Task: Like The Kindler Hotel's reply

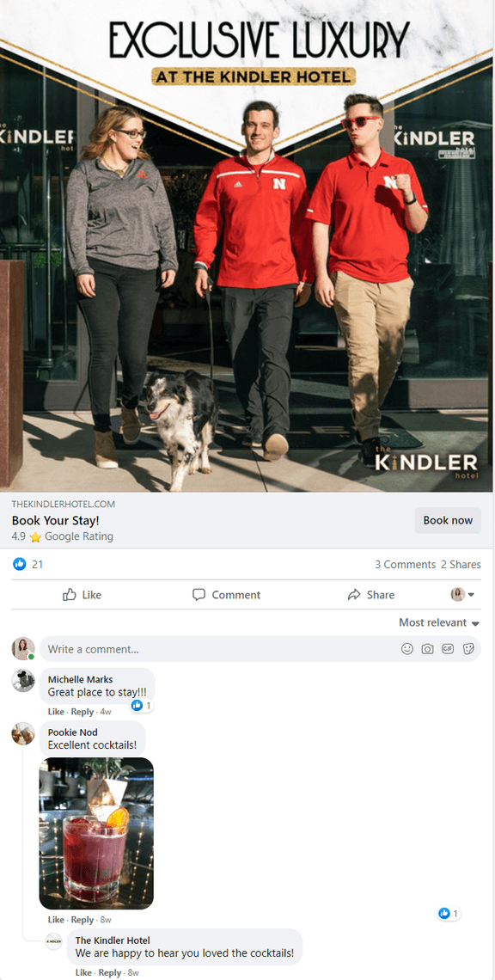Action: (x=83, y=972)
